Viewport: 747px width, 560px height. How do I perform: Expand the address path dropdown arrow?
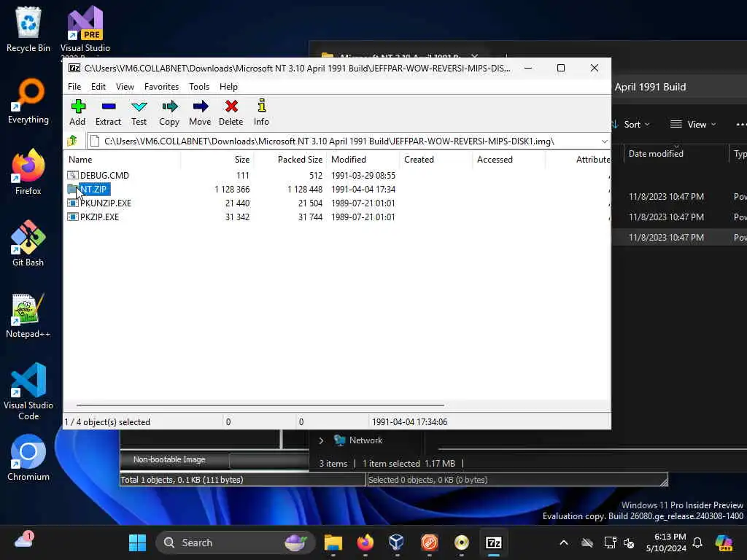point(604,141)
